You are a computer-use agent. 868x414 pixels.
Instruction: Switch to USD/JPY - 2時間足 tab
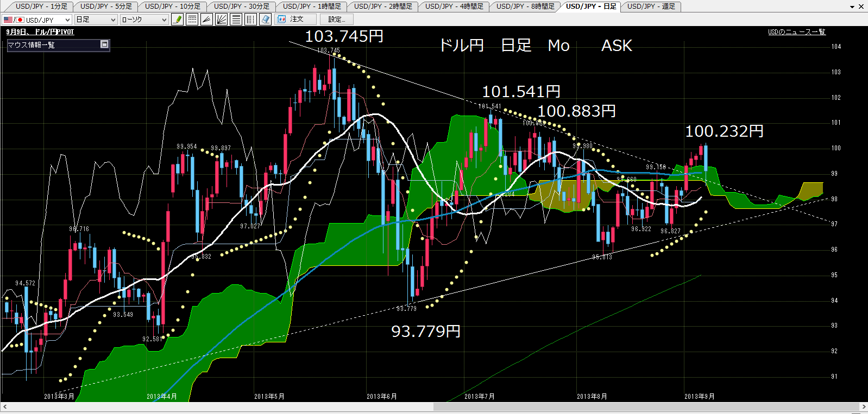(383, 7)
